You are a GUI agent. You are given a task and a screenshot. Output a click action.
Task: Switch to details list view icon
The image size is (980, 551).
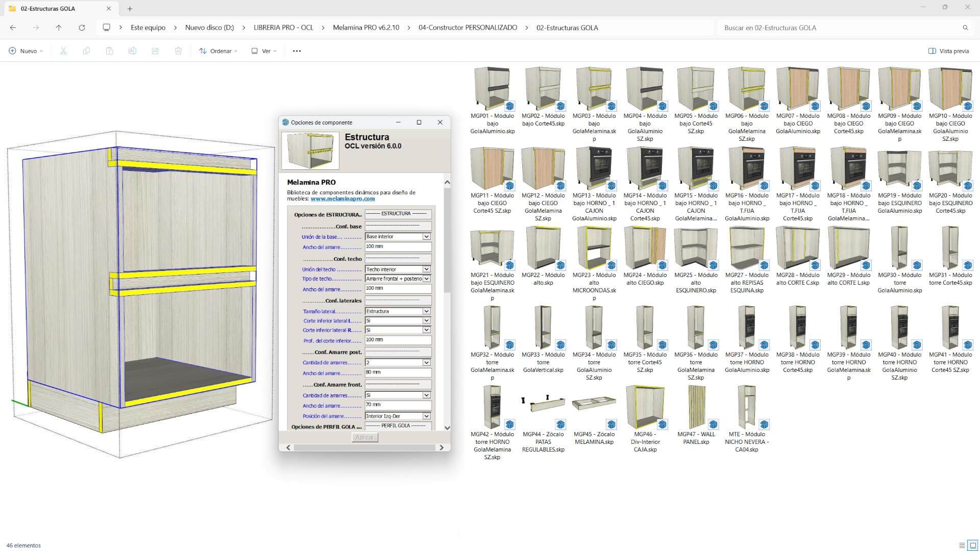pos(962,545)
